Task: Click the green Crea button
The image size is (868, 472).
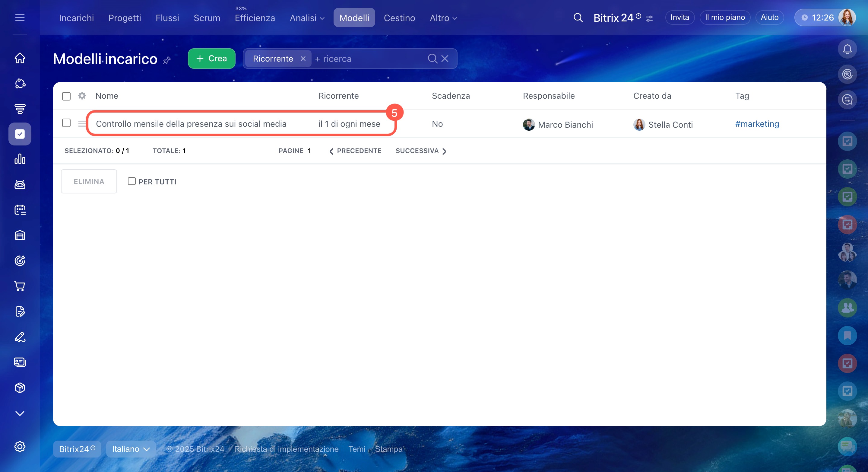Action: click(211, 59)
